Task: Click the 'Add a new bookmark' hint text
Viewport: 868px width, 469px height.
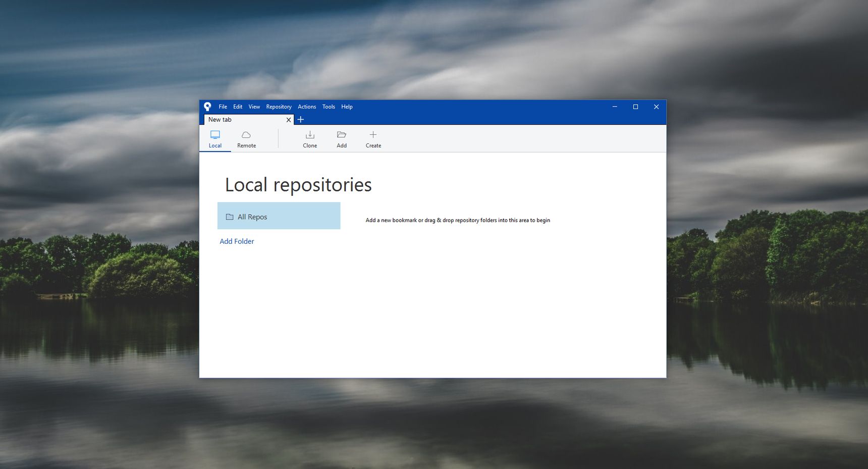Action: (458, 220)
